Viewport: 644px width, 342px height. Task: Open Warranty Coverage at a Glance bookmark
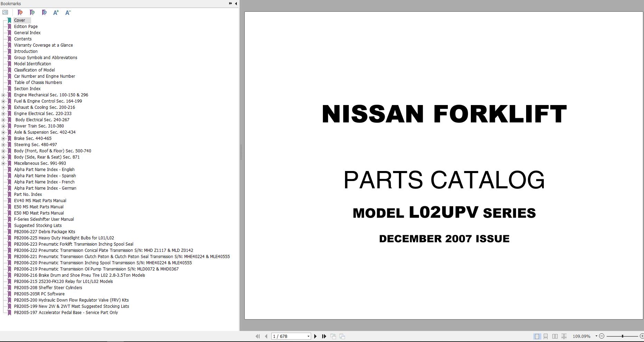tap(44, 45)
